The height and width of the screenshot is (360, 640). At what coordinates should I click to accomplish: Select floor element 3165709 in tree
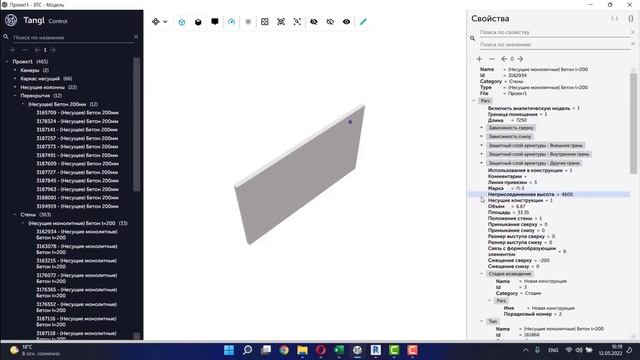click(x=77, y=113)
